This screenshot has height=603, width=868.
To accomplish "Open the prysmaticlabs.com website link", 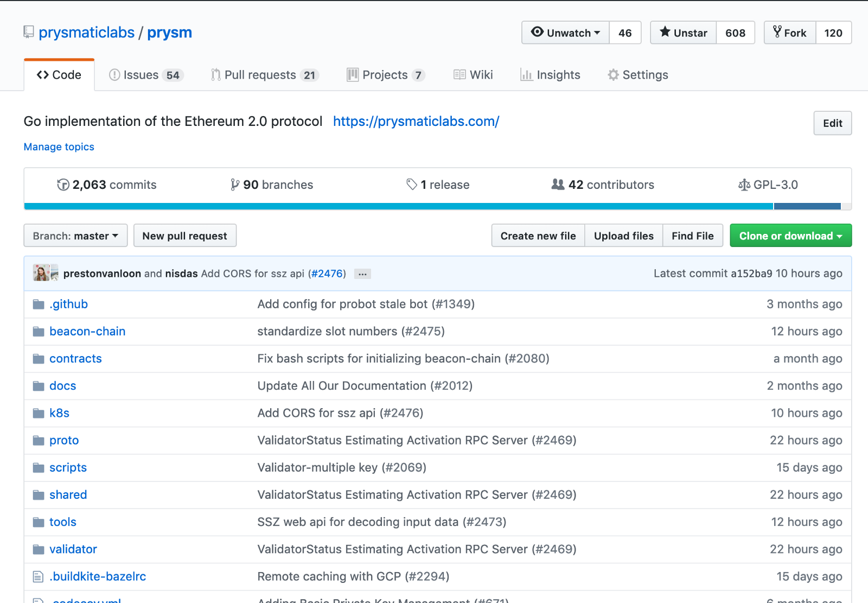I will click(x=416, y=122).
